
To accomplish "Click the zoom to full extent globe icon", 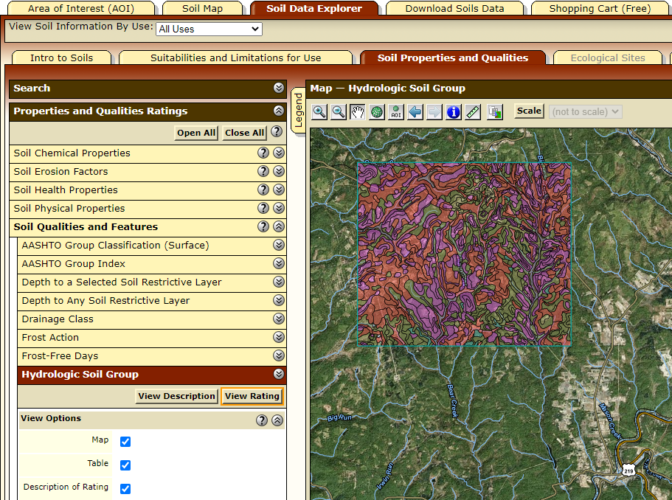I will tap(377, 112).
